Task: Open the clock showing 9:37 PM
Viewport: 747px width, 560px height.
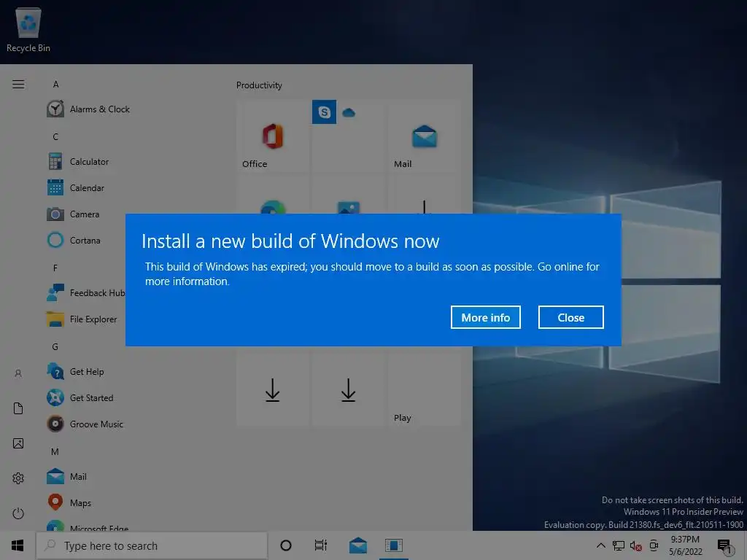Action: coord(685,545)
